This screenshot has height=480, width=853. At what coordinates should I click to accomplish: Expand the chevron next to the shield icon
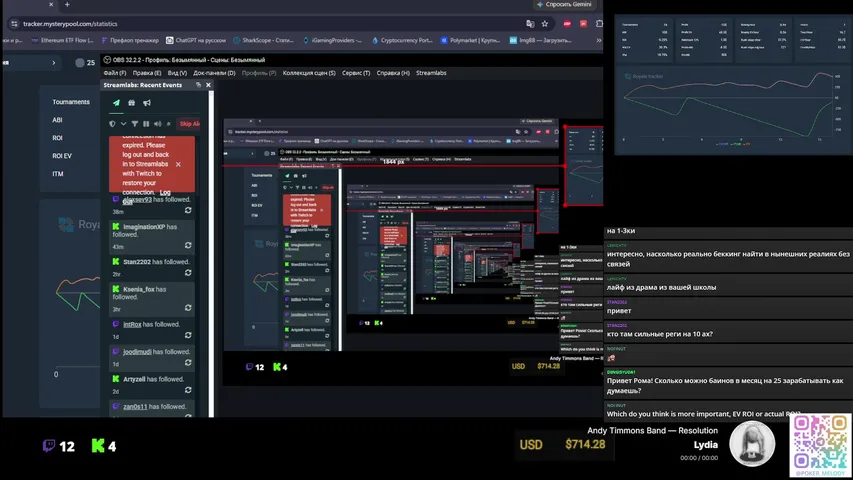pos(123,124)
